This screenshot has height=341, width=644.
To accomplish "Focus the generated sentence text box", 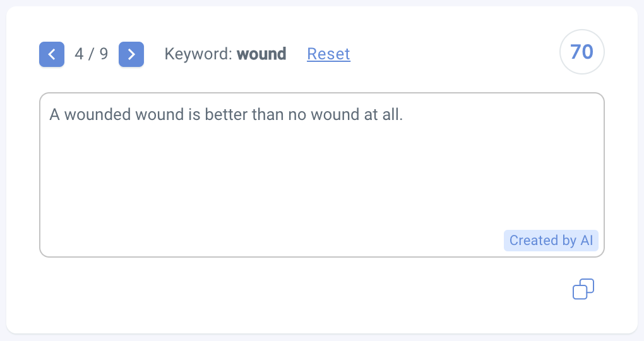I will (322, 175).
